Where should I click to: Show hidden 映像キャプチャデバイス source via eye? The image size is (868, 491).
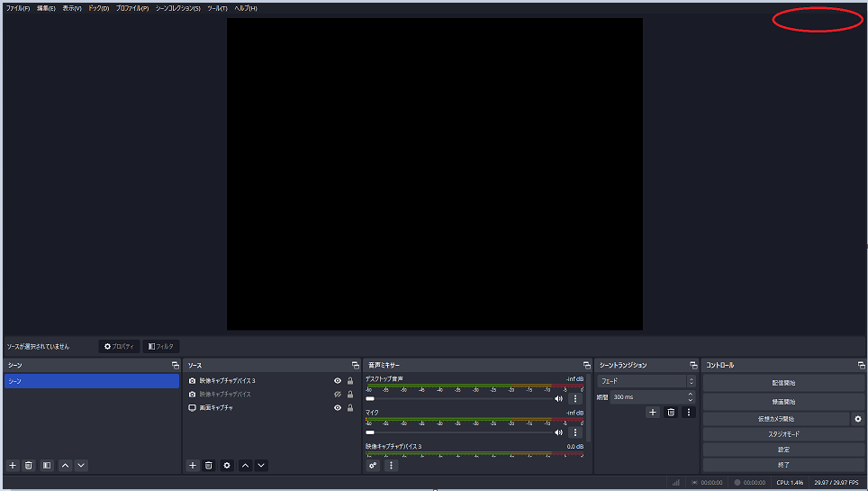(x=338, y=394)
